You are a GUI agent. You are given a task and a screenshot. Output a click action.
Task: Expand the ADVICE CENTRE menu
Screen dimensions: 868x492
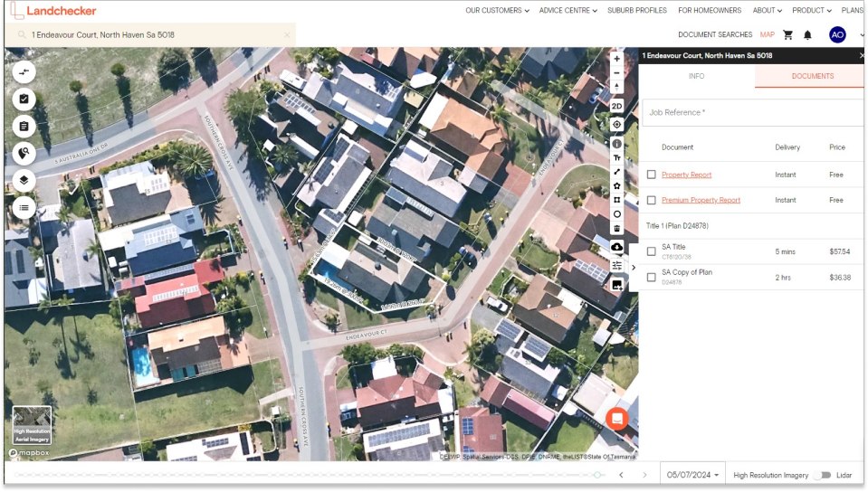[568, 11]
